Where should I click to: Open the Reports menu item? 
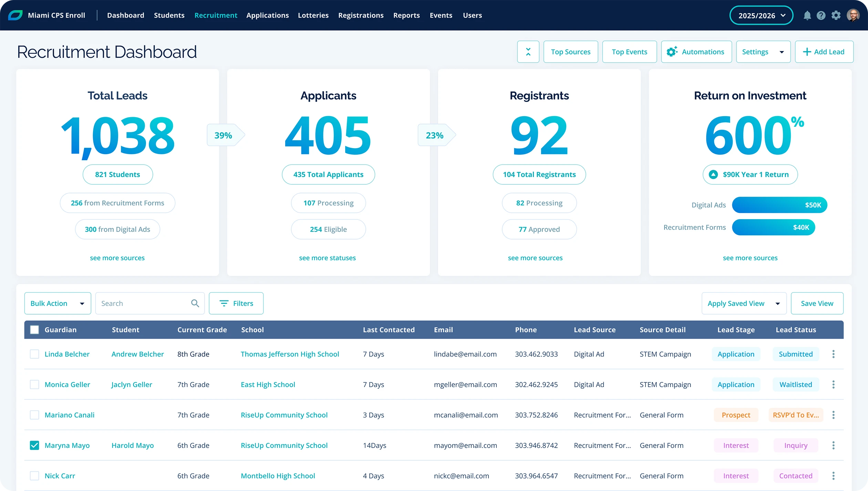(x=406, y=15)
